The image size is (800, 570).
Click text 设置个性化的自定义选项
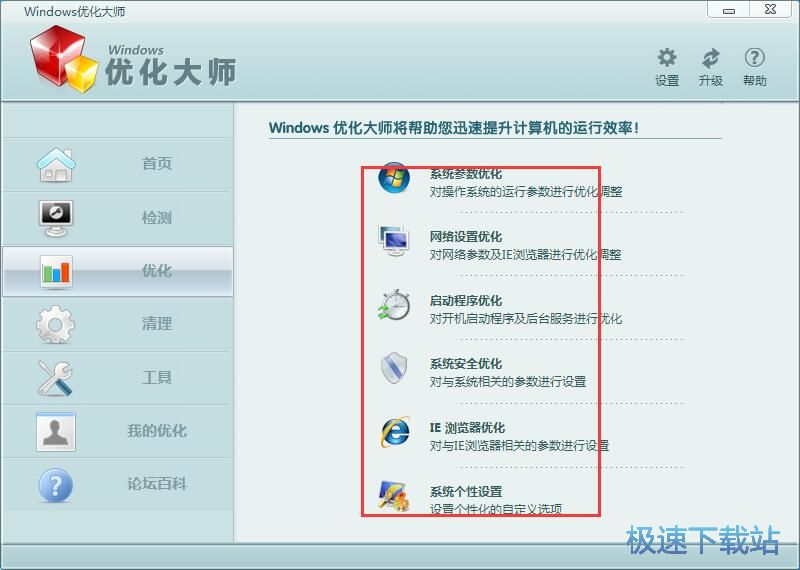pos(496,509)
